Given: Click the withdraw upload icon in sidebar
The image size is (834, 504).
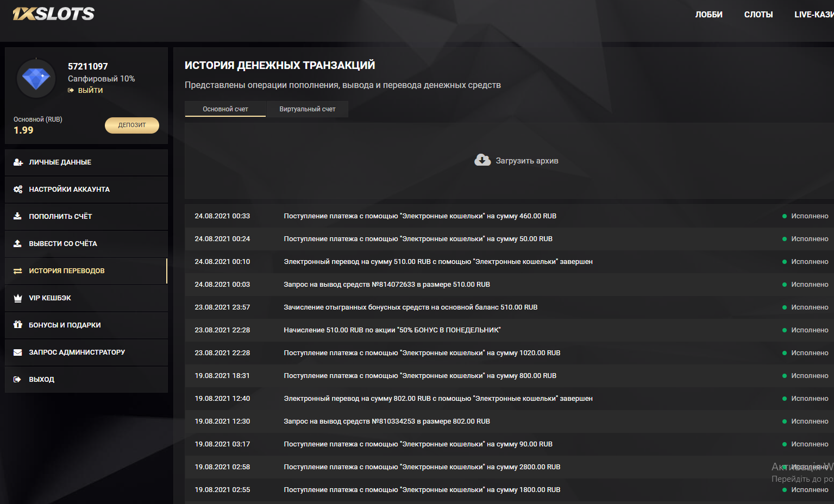Looking at the screenshot, I should [17, 243].
